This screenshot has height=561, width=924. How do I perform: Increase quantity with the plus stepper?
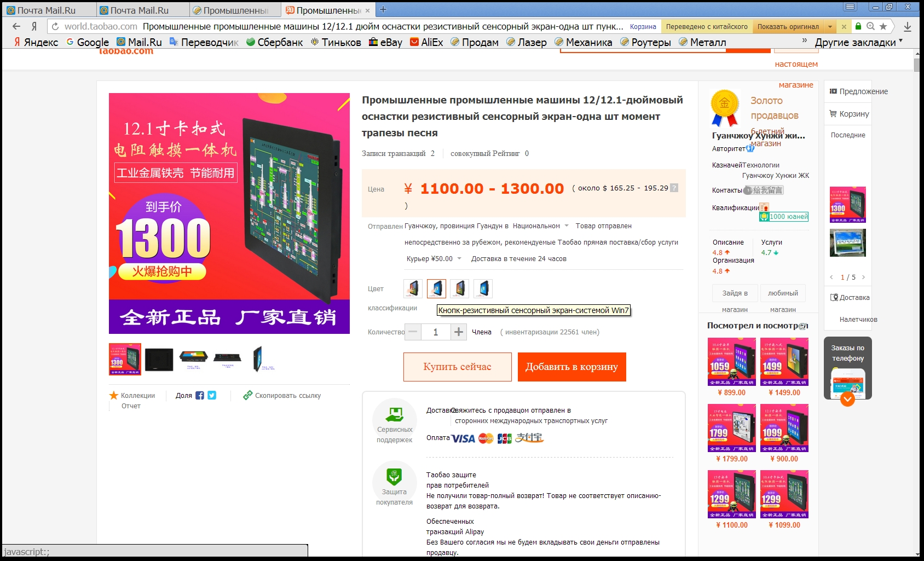tap(459, 332)
